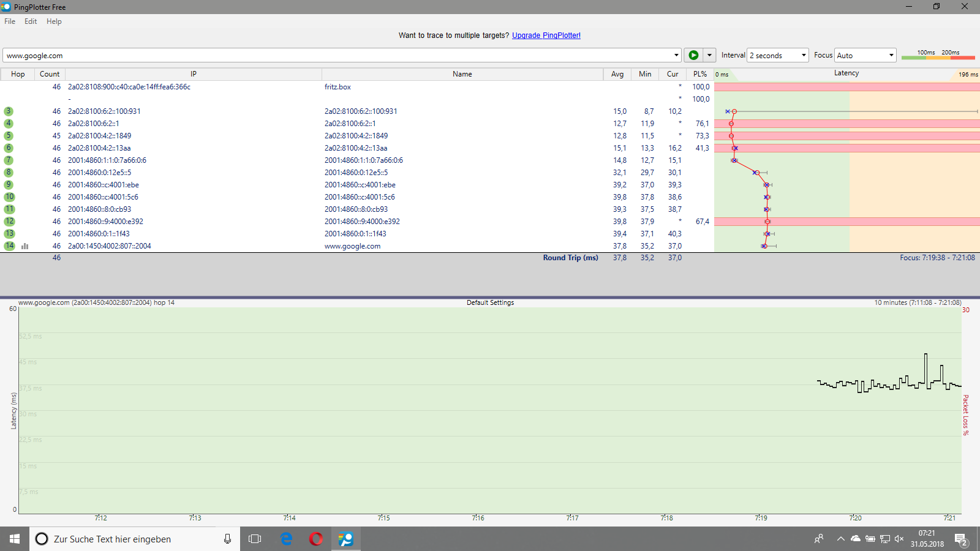
Task: Open OneDrive cloud icon in the tray
Action: point(855,539)
